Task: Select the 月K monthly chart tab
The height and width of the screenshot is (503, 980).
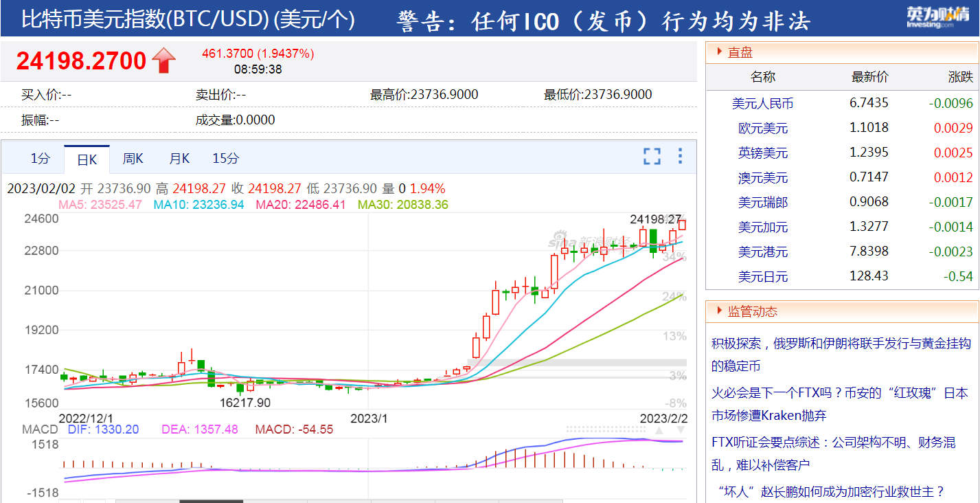Action: [x=179, y=159]
